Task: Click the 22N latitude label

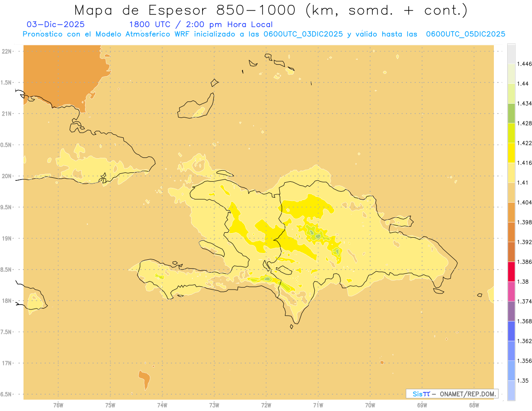Action: coord(7,51)
